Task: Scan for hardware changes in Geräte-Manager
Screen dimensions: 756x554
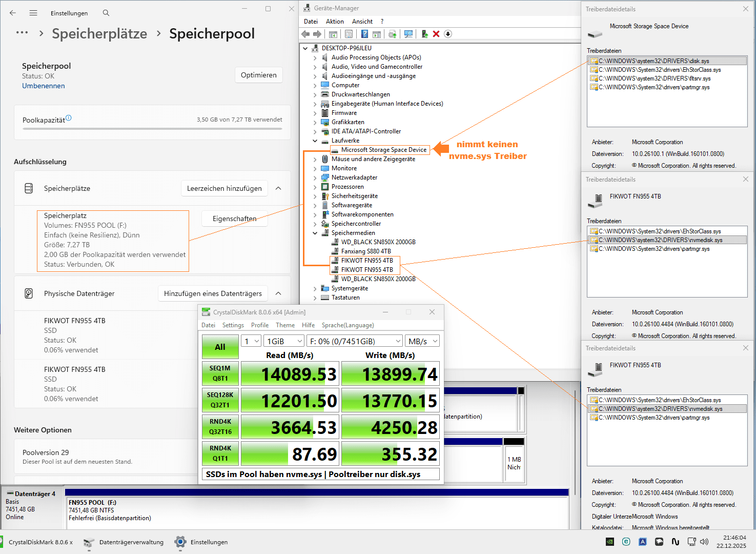Action: (408, 34)
